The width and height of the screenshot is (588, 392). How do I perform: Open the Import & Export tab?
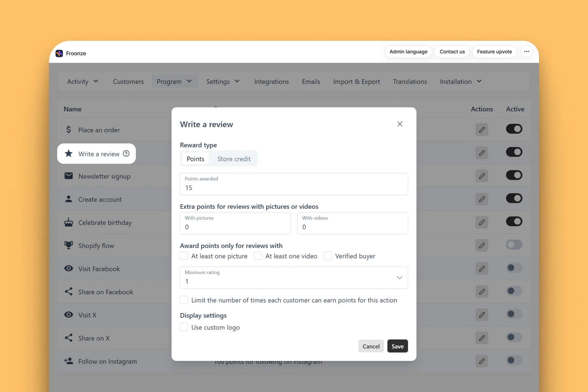click(x=356, y=82)
